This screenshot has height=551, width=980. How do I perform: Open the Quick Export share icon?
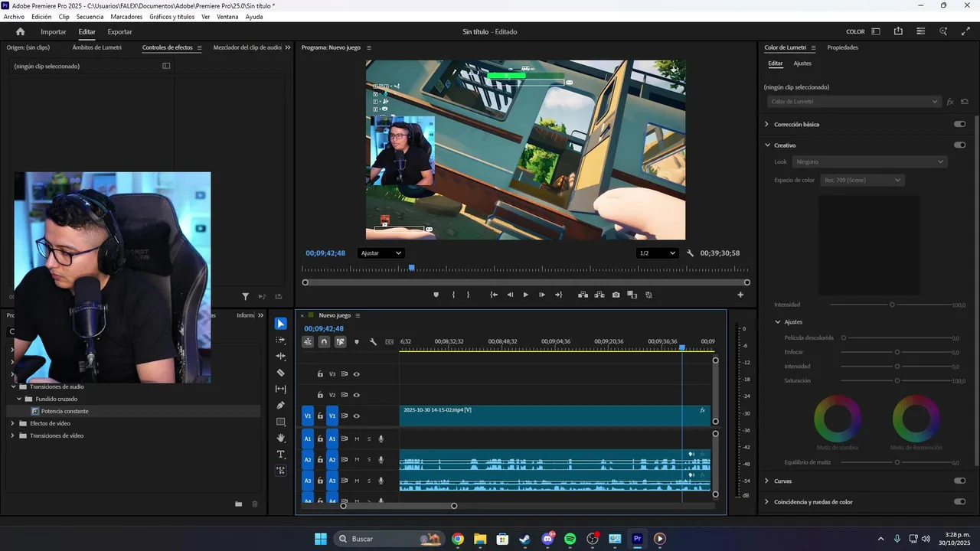[898, 31]
